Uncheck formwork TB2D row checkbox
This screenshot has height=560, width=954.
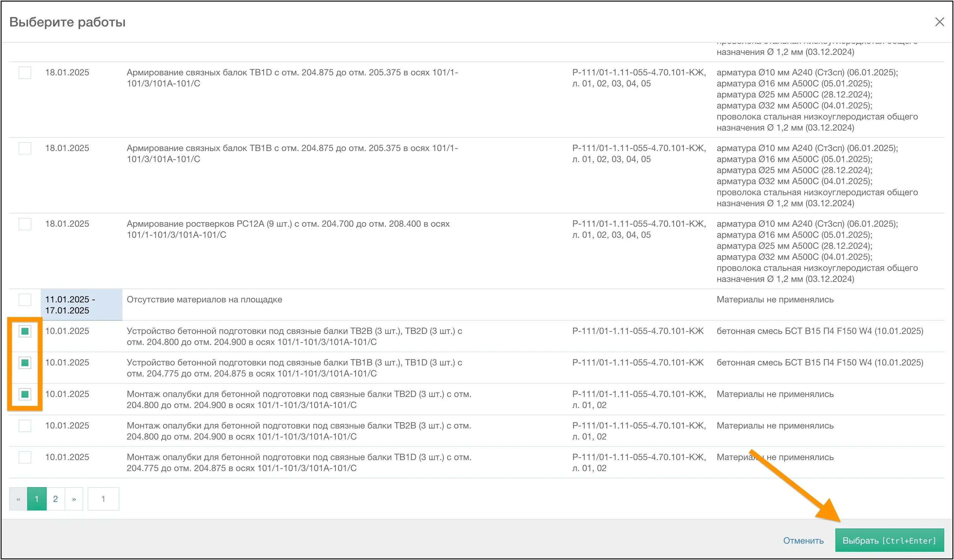click(25, 394)
